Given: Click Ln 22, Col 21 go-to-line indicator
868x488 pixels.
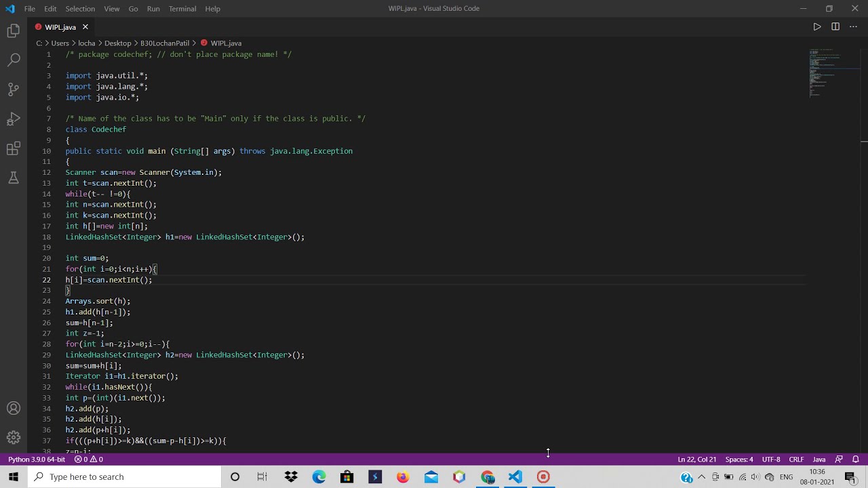Looking at the screenshot, I should [696, 460].
